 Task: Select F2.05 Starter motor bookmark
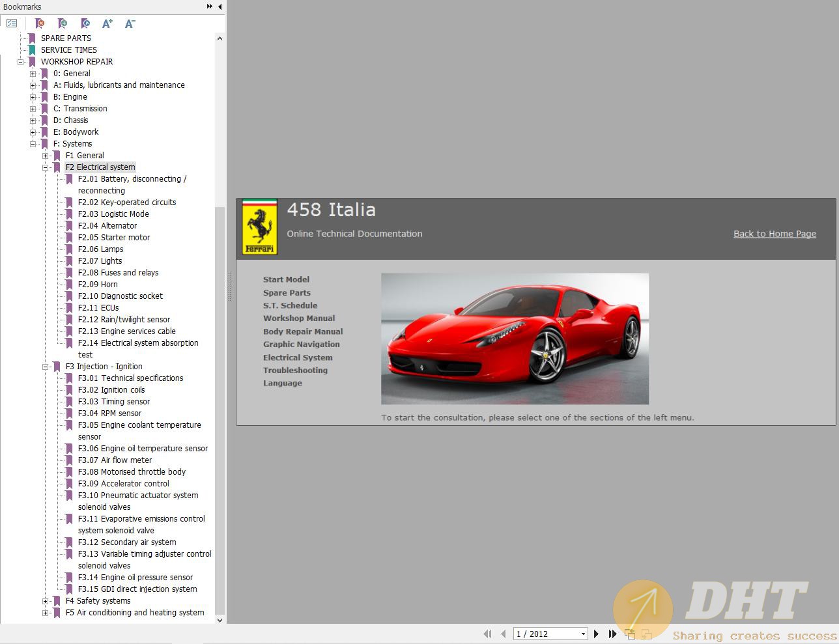[114, 238]
